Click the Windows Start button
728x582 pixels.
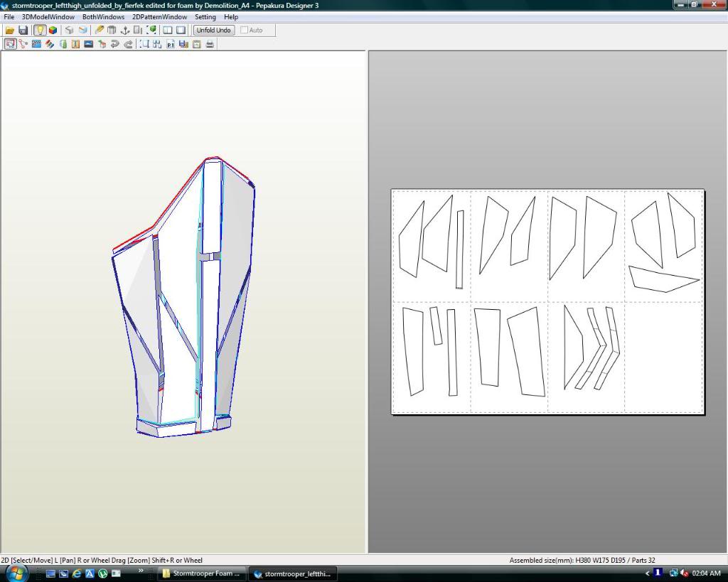(16, 573)
